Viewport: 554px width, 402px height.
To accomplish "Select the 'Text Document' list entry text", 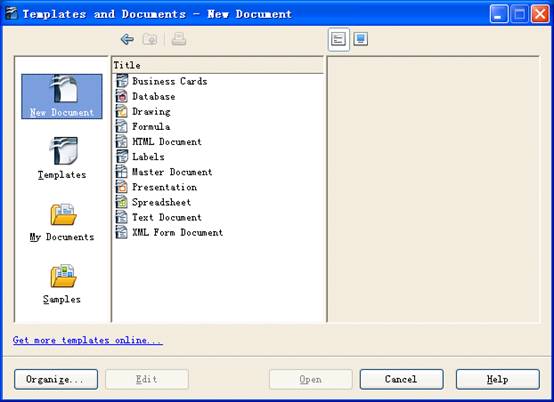I will (x=167, y=217).
